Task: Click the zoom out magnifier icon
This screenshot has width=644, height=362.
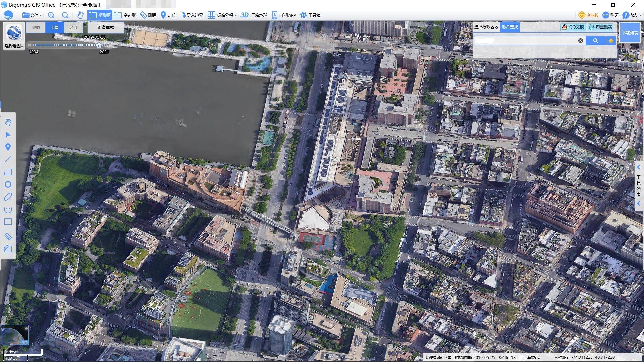Action: 65,15
